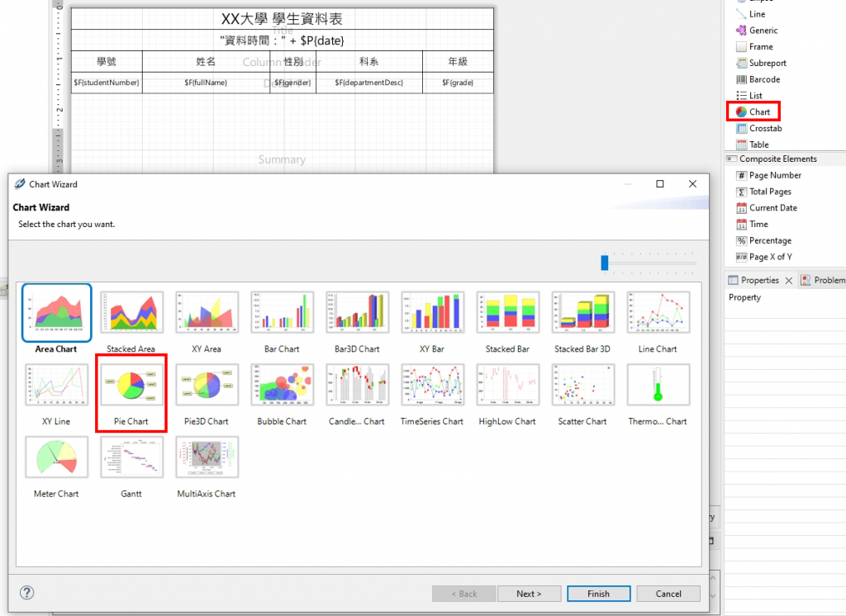
Task: Select the Current Date composite element
Action: [x=767, y=207]
